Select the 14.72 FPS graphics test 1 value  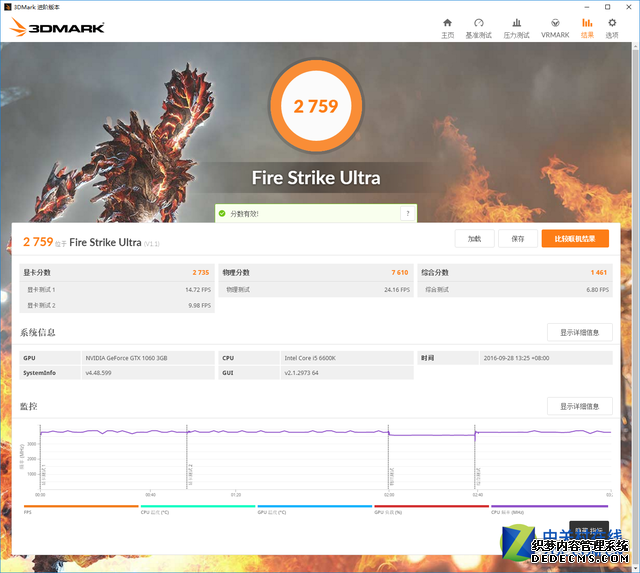click(x=198, y=290)
